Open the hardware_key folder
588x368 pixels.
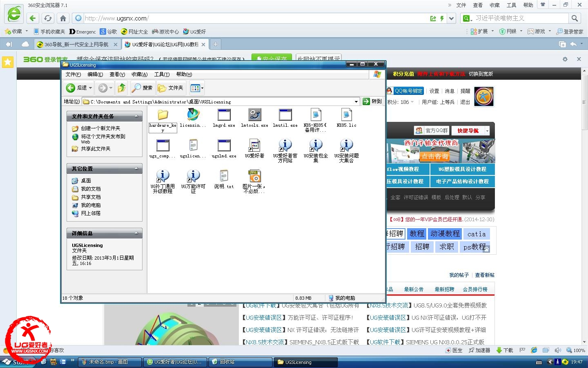(163, 119)
